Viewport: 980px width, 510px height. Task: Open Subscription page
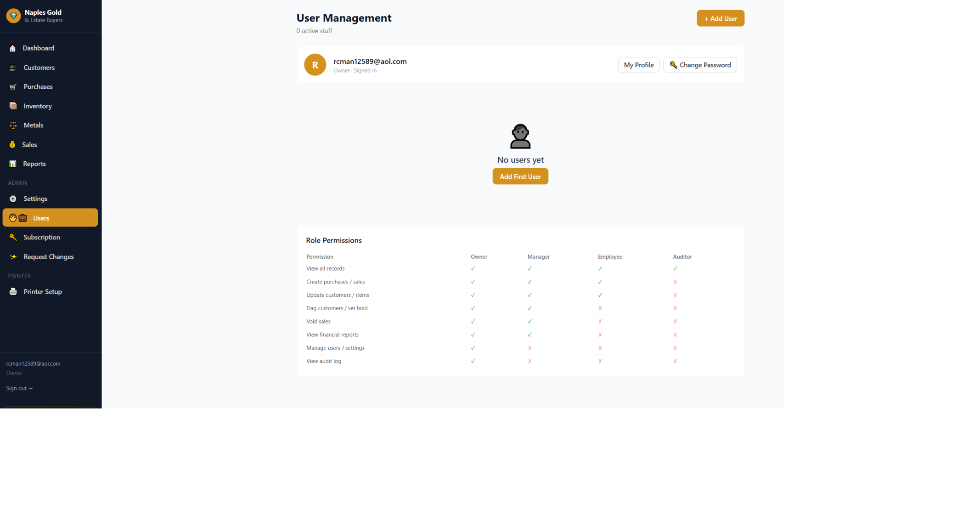(51, 238)
